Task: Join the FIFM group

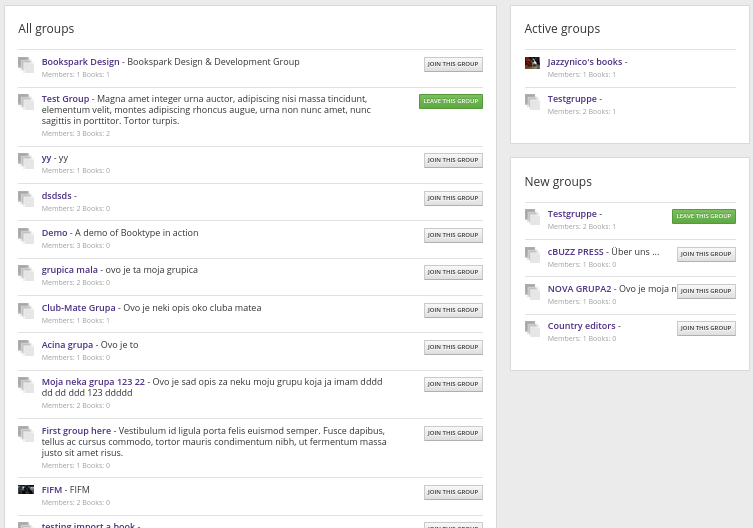Action: pyautogui.click(x=453, y=492)
